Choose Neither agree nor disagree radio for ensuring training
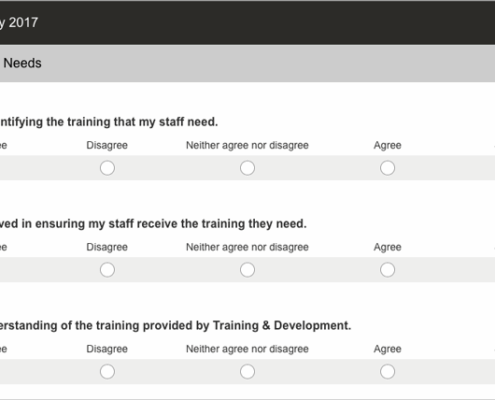This screenshot has width=495, height=400. pos(247,270)
